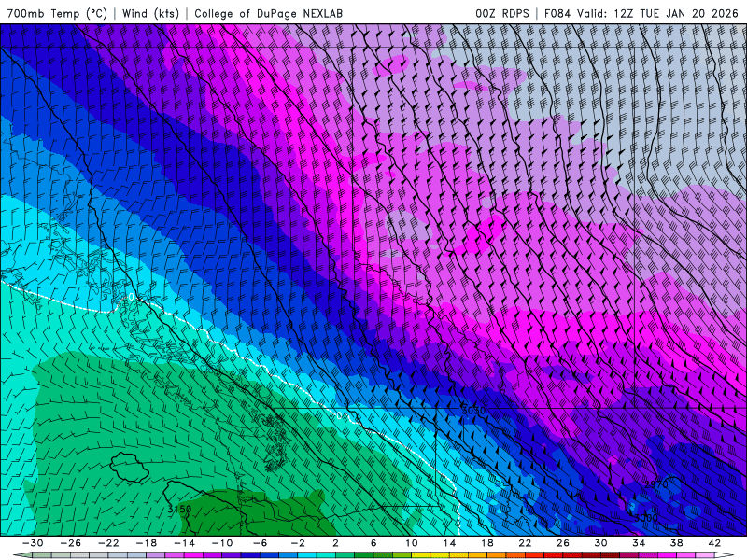Click the 22 color scale label
The image size is (747, 560).
point(525,543)
